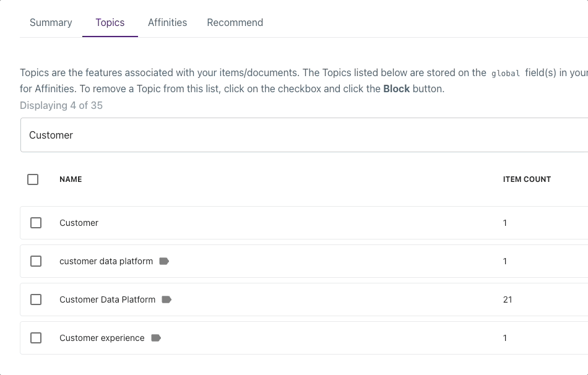This screenshot has height=375, width=588.
Task: Click the Customer Data Platform topic name
Action: (107, 300)
